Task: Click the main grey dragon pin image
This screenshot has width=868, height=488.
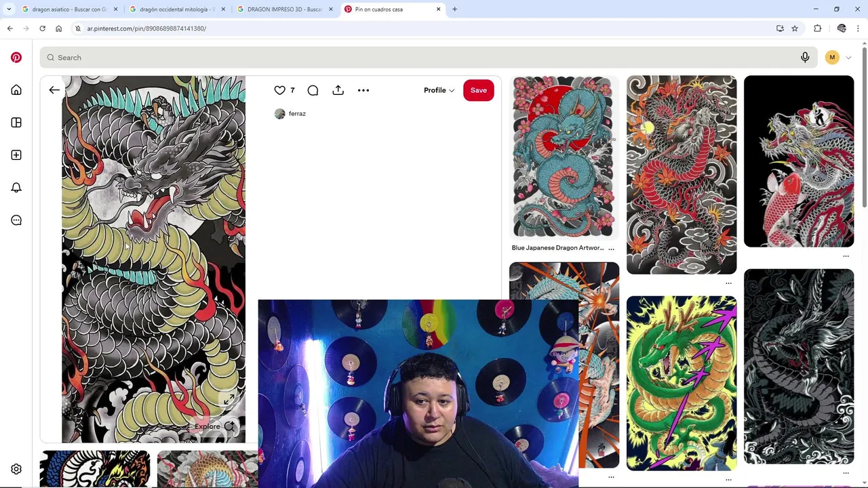Action: (153, 260)
